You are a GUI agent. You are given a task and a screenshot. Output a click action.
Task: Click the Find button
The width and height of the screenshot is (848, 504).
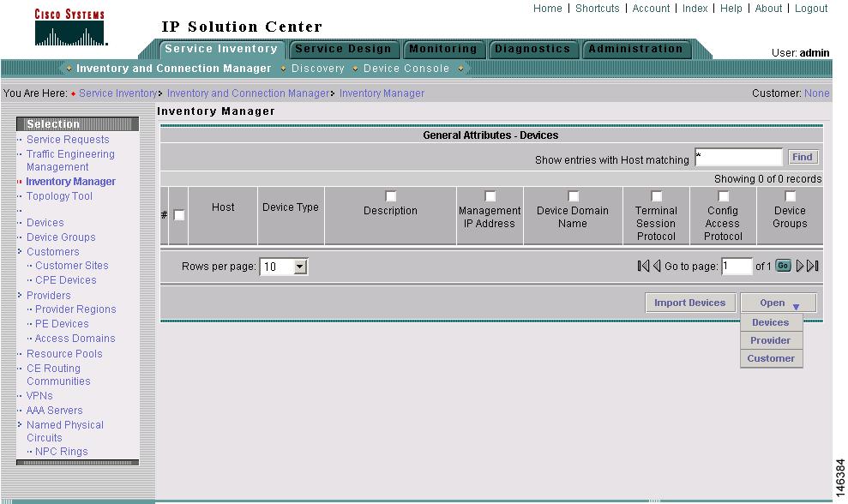point(803,157)
